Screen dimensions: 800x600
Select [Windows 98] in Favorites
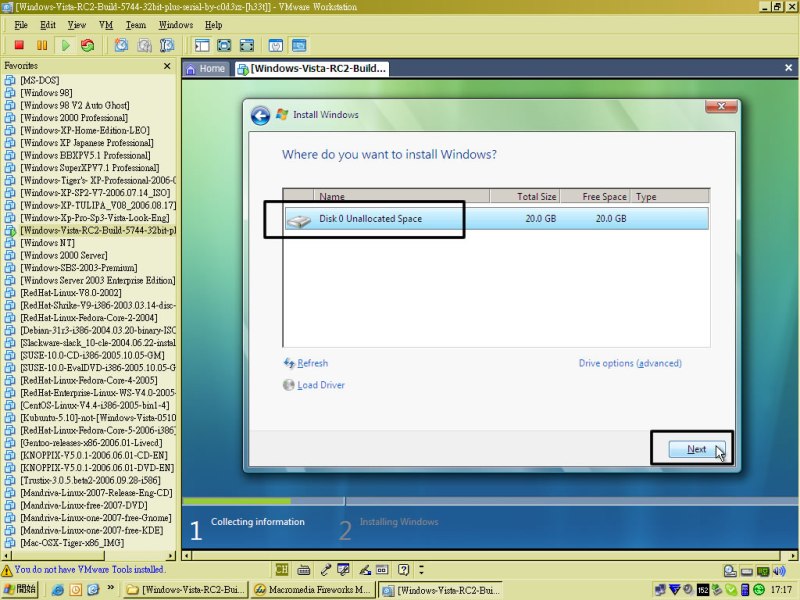coord(46,93)
